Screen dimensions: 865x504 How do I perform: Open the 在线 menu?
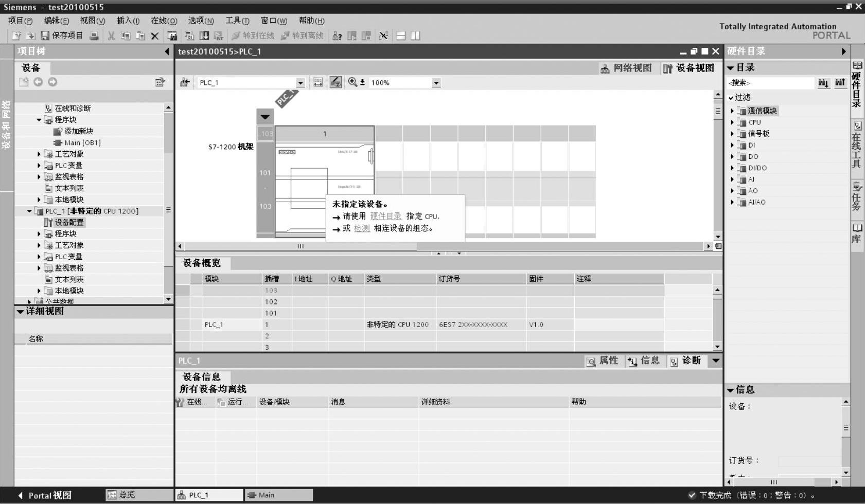(164, 21)
